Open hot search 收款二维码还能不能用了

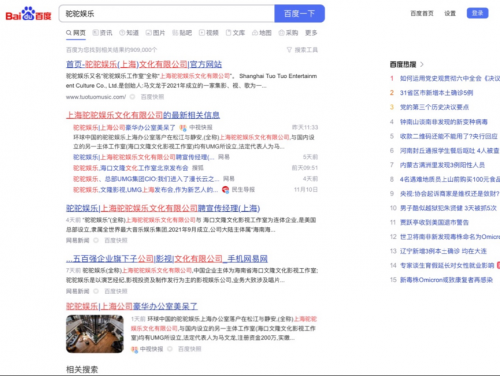(449, 136)
